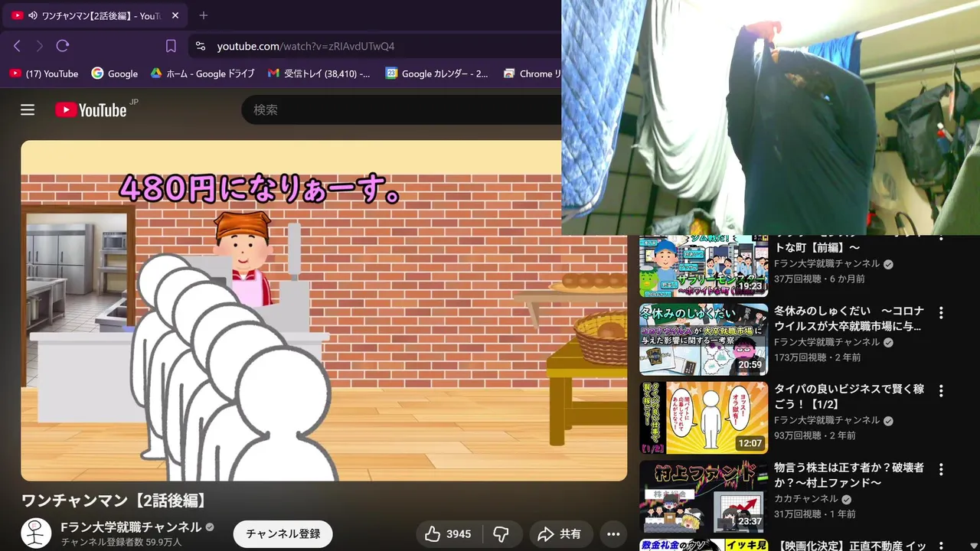Click the YouTube 検索 search field
This screenshot has height=551, width=980.
(x=402, y=110)
